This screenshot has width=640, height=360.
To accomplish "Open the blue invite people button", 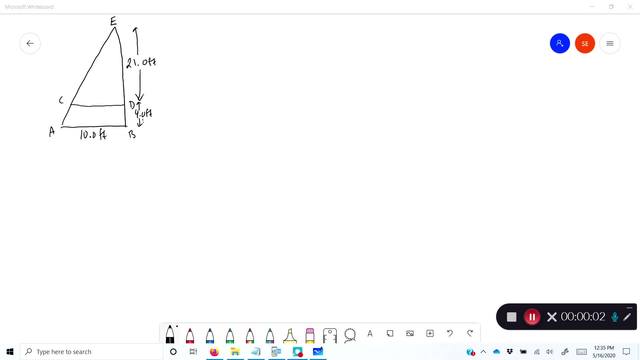I will point(560,43).
